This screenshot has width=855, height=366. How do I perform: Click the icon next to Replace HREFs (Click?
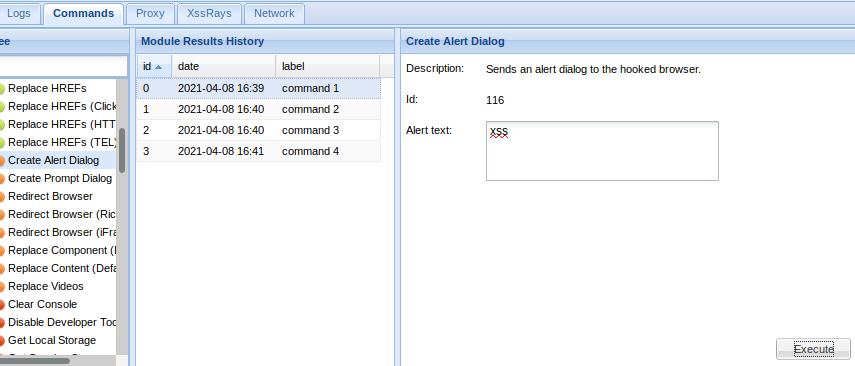coord(2,106)
